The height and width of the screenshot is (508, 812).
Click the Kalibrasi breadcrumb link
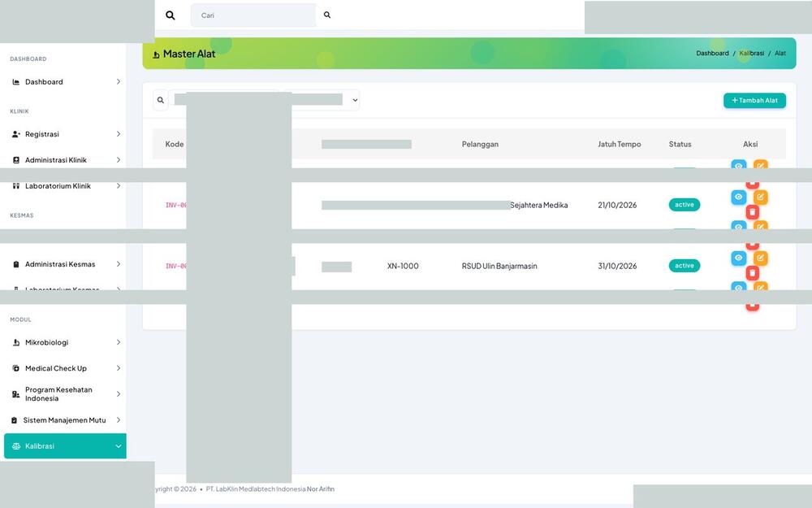click(751, 54)
